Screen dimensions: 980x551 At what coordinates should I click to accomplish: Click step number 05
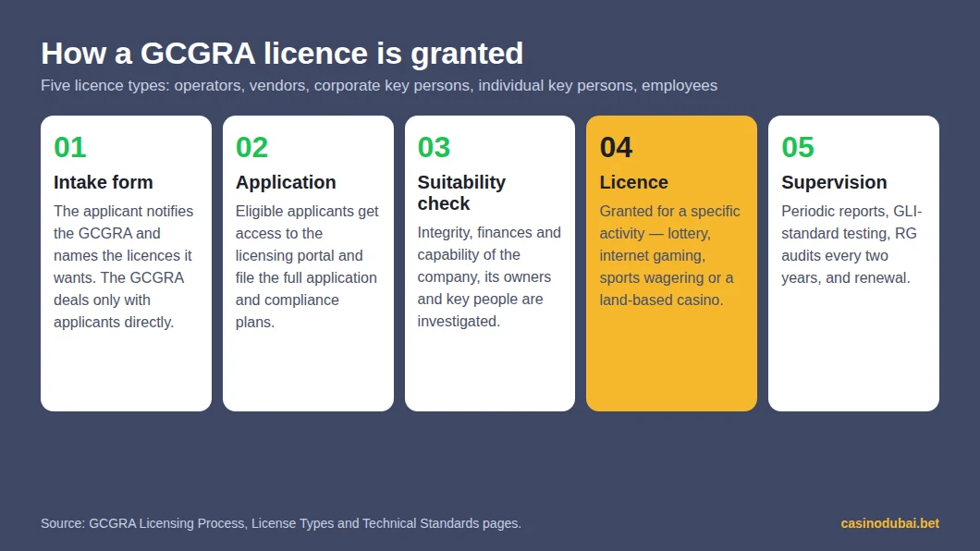(798, 147)
